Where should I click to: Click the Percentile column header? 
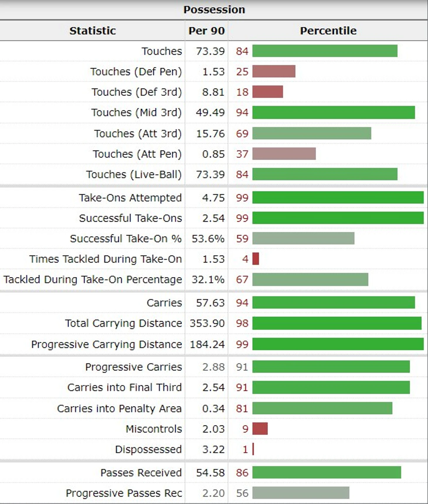[x=328, y=30]
